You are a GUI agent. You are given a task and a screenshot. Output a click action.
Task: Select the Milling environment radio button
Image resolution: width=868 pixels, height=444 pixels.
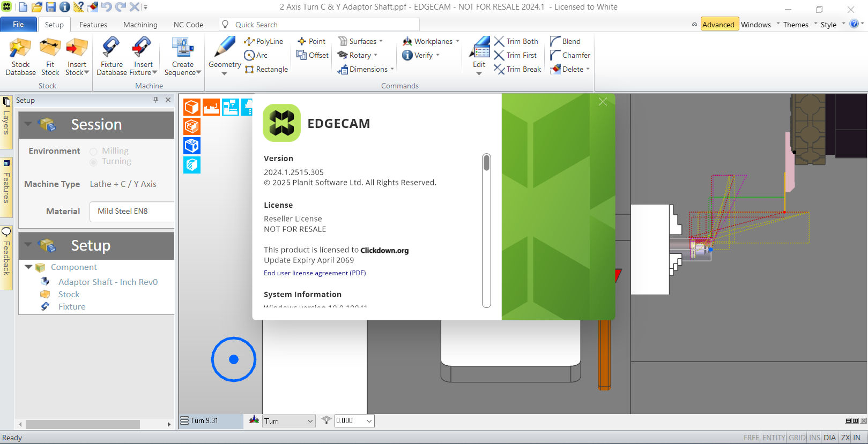(x=94, y=152)
